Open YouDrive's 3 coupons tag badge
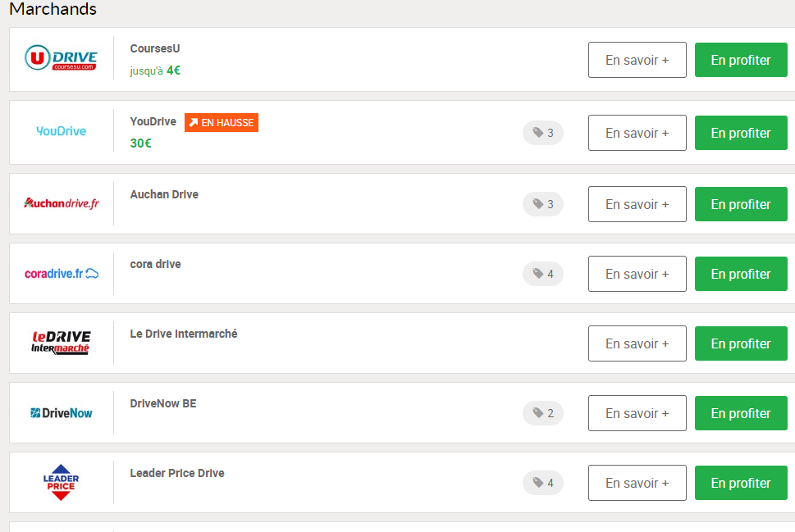Screen dimensions: 795x532 coord(543,133)
